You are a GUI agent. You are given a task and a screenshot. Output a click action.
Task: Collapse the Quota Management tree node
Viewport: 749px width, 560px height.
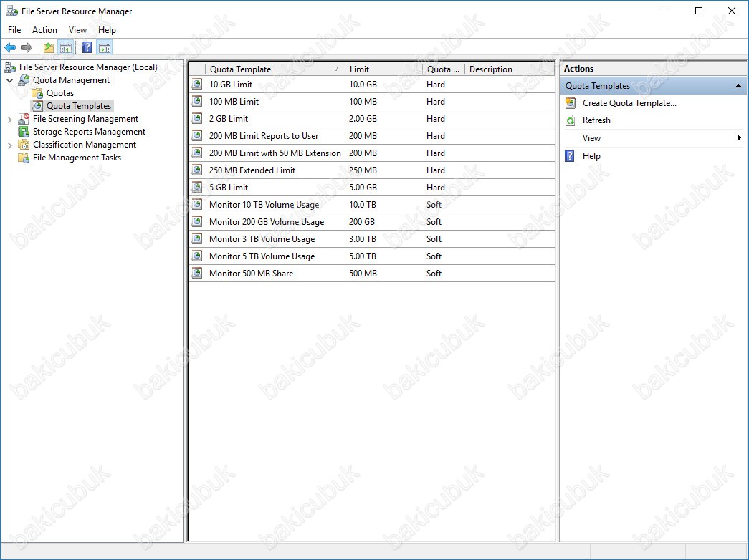[9, 80]
